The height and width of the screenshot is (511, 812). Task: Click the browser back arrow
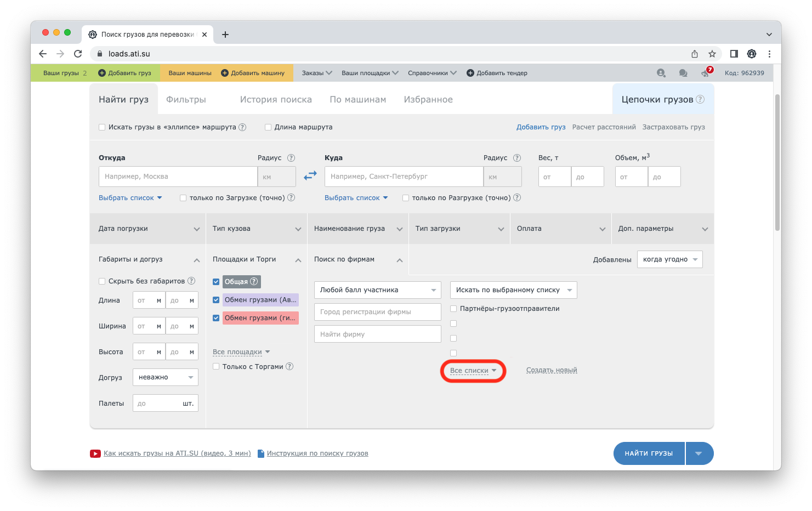[x=43, y=54]
